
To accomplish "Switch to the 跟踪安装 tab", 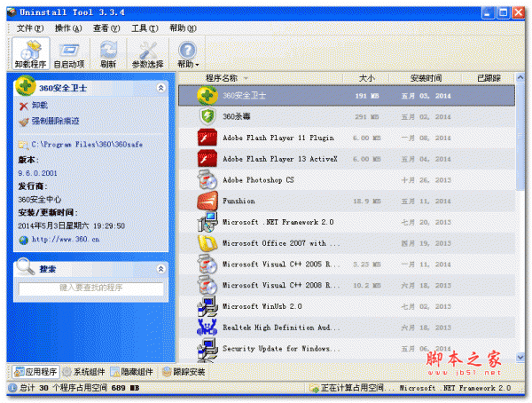I will [x=184, y=372].
